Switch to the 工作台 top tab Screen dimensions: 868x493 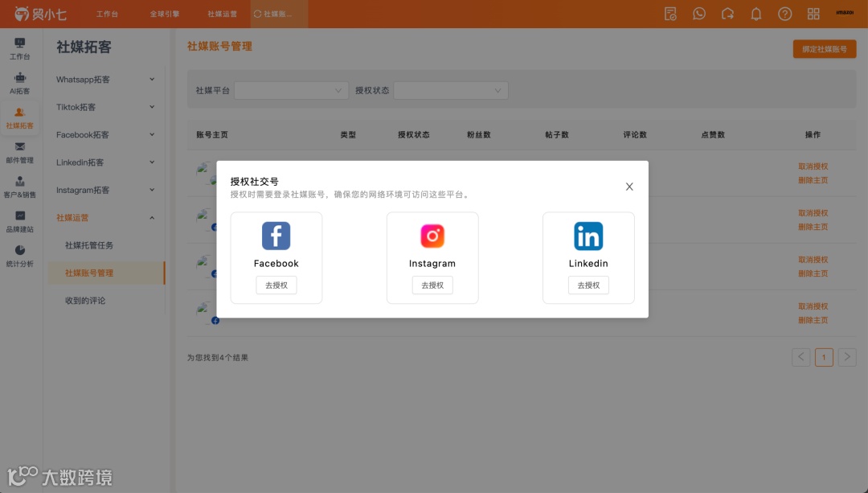107,14
